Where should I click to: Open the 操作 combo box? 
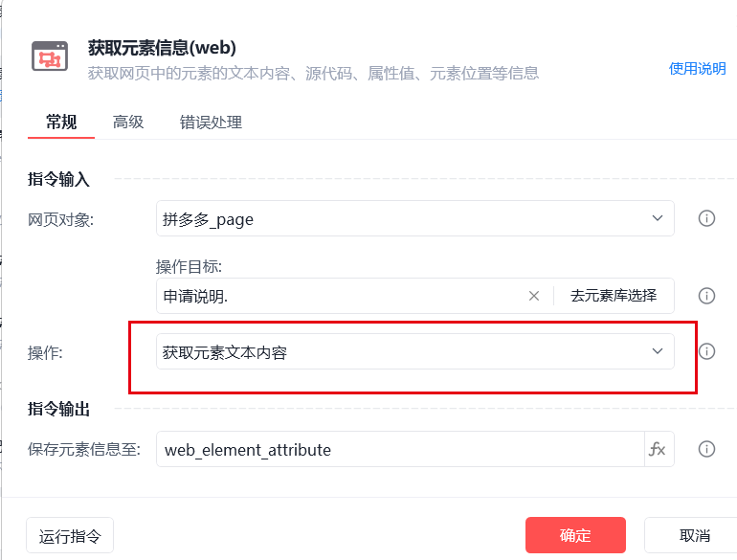click(415, 351)
